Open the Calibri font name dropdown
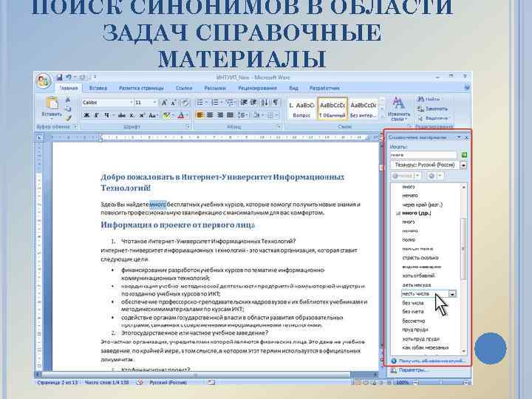The width and height of the screenshot is (532, 399). (x=132, y=103)
